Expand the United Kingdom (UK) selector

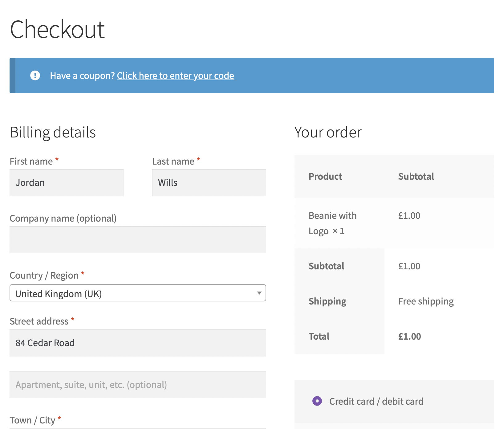point(138,293)
